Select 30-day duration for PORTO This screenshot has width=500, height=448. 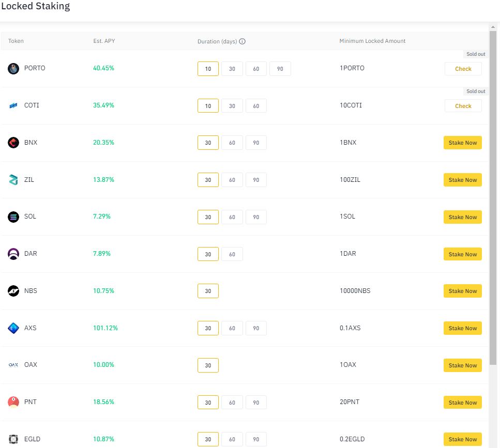tap(232, 69)
